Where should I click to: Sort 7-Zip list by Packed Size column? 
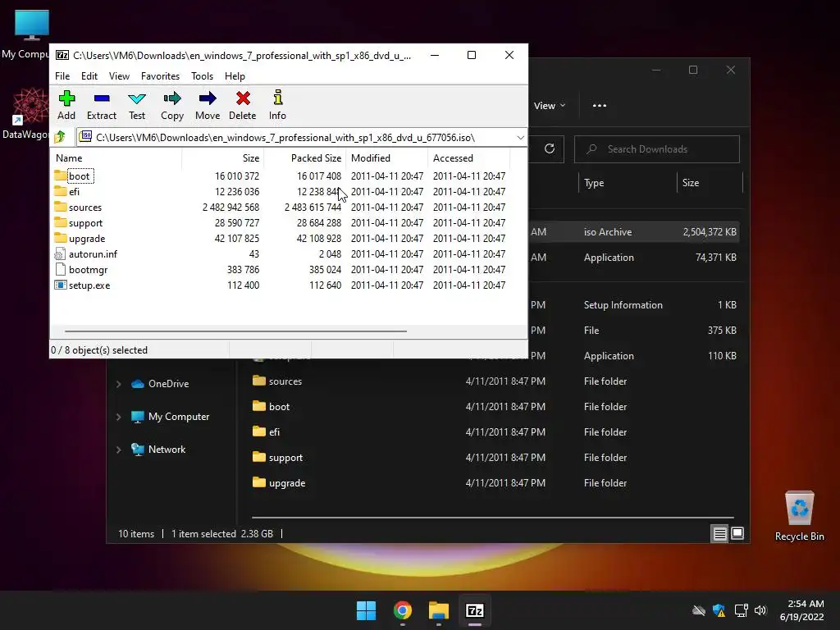(x=305, y=158)
